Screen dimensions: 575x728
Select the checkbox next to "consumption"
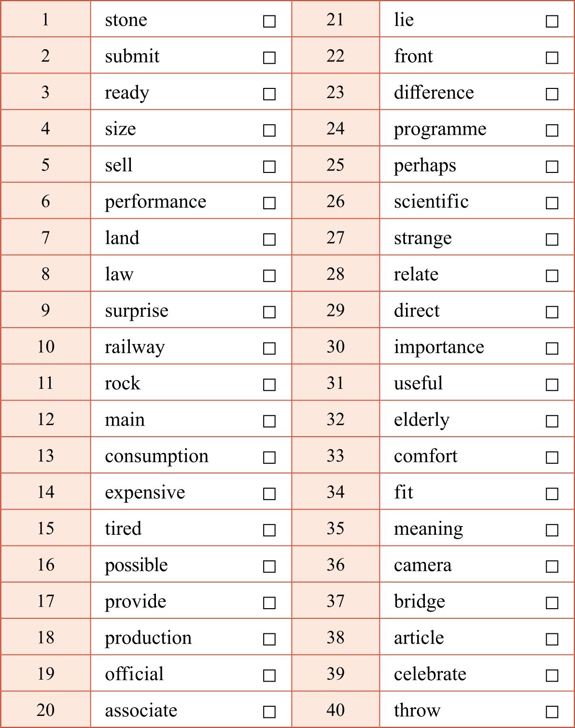point(269,457)
